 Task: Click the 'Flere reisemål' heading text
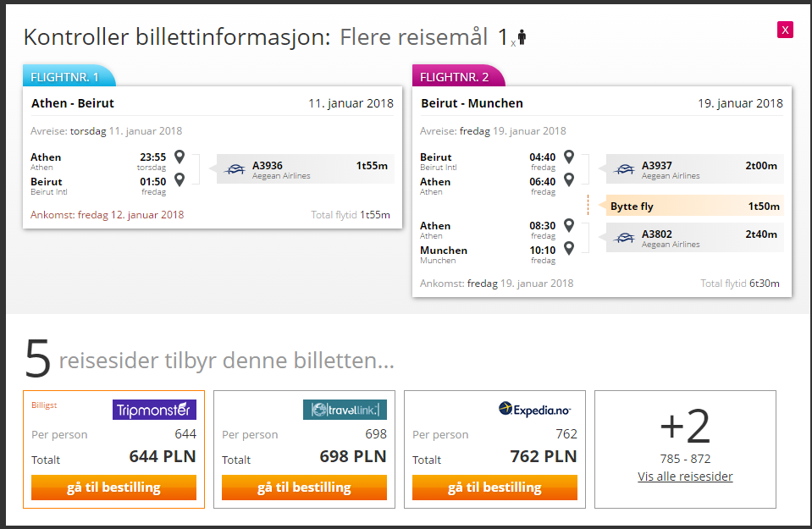[x=414, y=37]
